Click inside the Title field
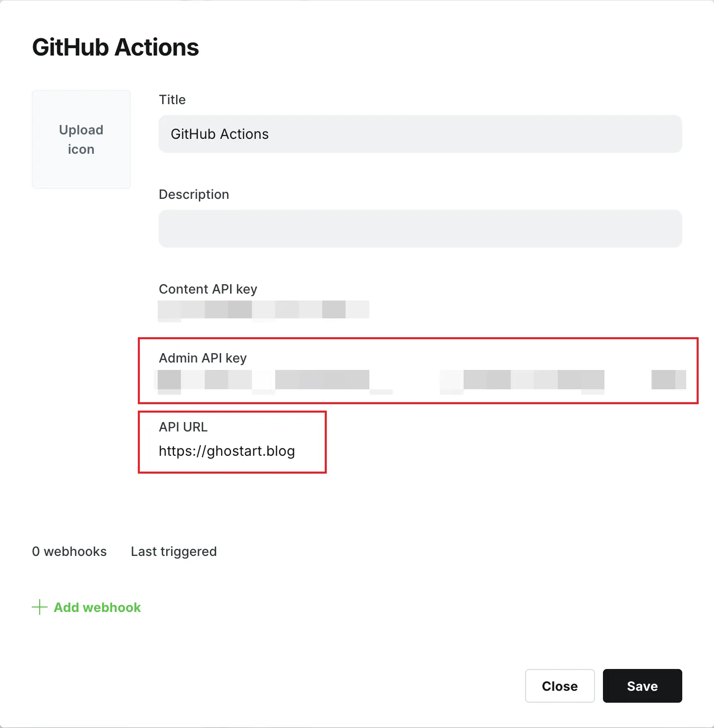 coord(420,134)
